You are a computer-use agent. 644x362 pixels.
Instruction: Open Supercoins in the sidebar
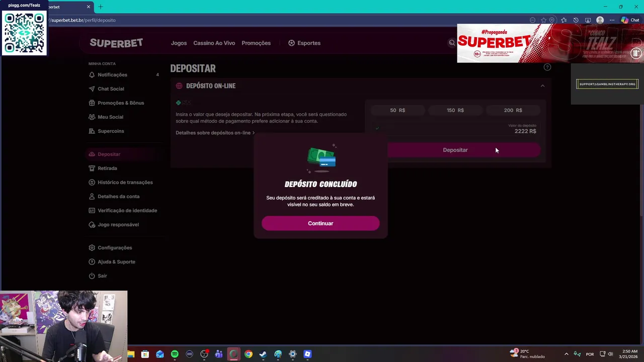(x=124, y=131)
